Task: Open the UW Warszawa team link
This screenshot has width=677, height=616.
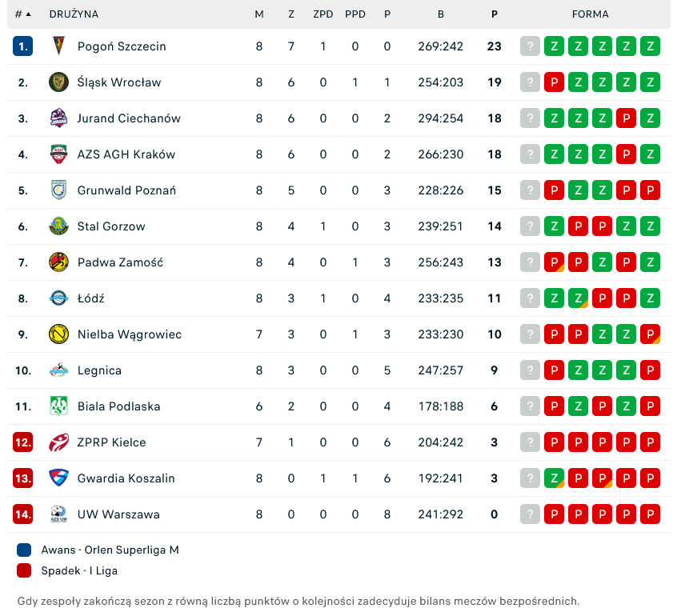Action: pyautogui.click(x=118, y=514)
